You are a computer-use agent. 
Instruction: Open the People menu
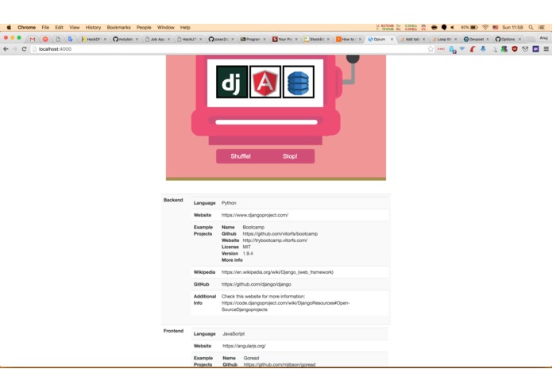(x=144, y=28)
